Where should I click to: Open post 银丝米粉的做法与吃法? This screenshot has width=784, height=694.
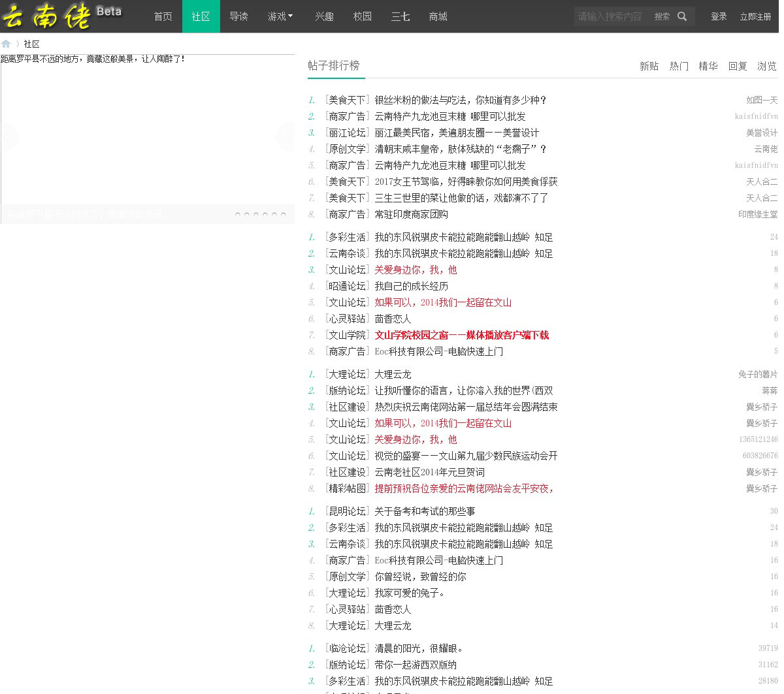pos(460,100)
